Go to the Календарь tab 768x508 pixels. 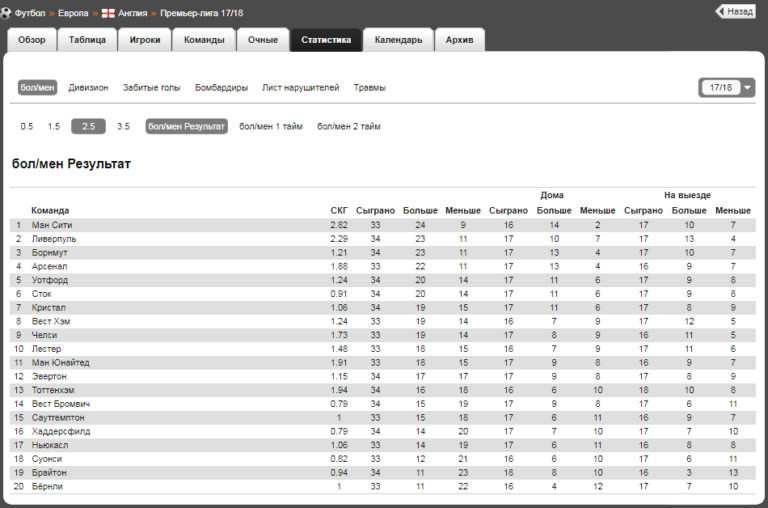pos(398,40)
